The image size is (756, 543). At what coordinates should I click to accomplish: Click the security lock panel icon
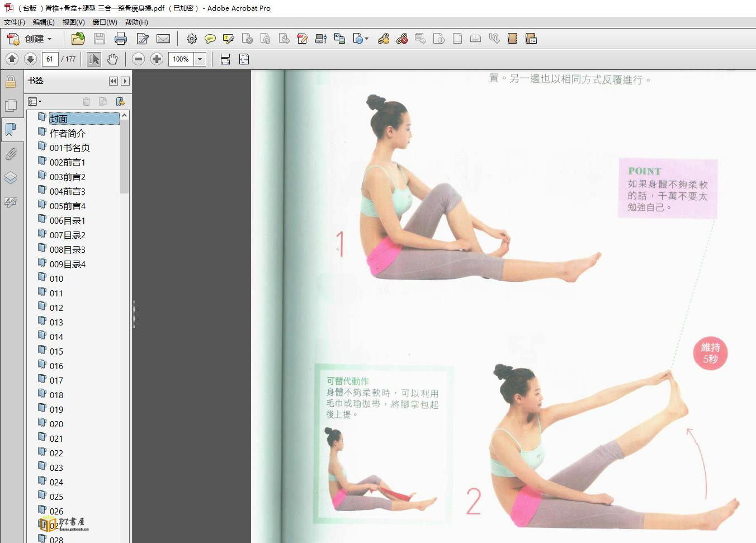click(11, 82)
